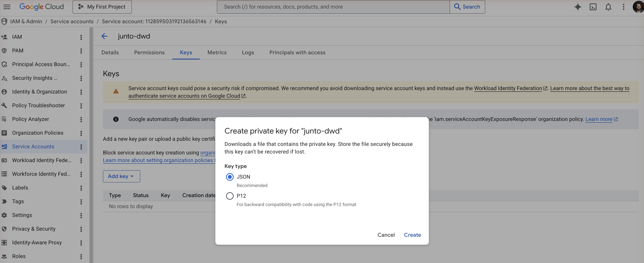Switch to the Details tab
The image size is (644, 263).
tap(110, 52)
